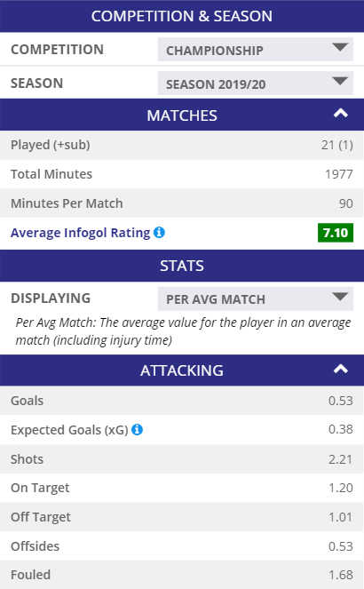Image resolution: width=364 pixels, height=589 pixels.
Task: Open the Displaying Per Avg Match dropdown
Action: click(x=255, y=298)
